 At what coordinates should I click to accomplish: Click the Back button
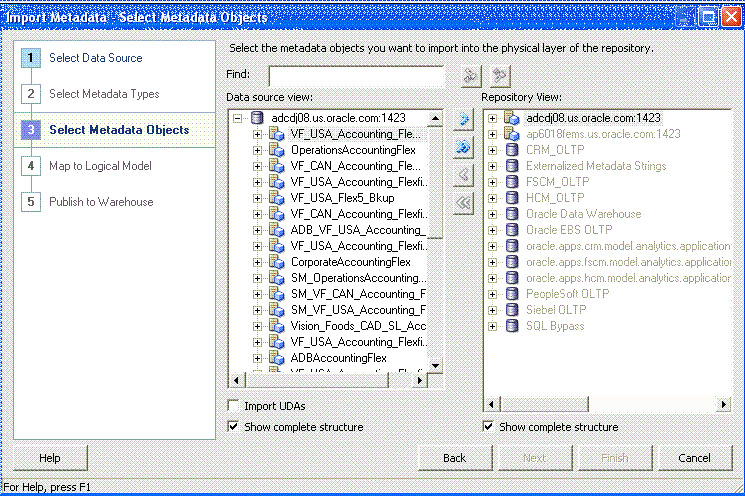[455, 458]
